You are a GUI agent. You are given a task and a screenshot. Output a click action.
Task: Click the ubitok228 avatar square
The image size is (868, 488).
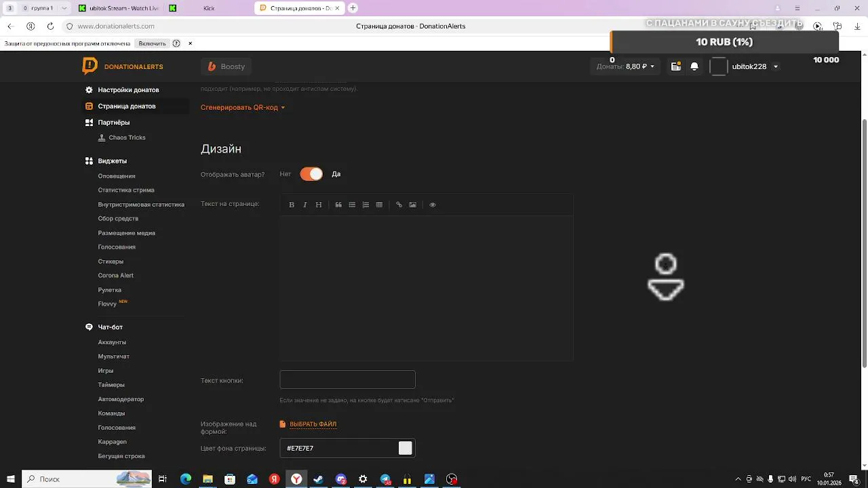[719, 66]
